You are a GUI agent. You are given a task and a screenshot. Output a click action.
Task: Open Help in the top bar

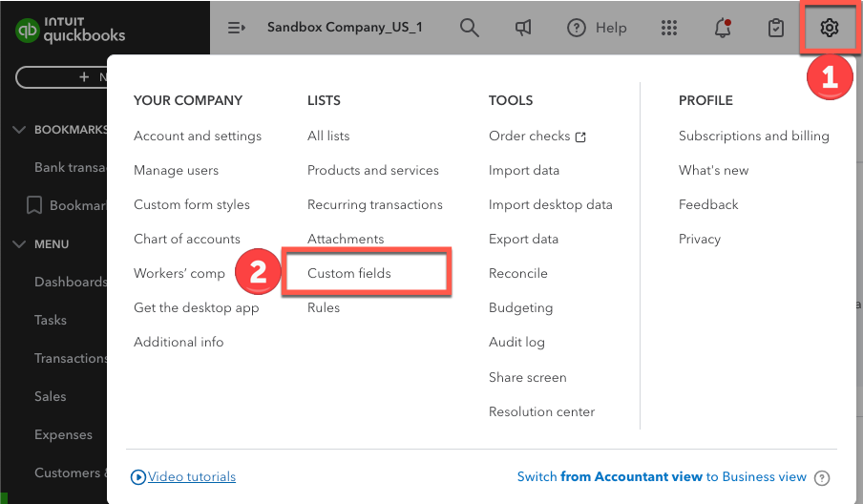point(597,28)
